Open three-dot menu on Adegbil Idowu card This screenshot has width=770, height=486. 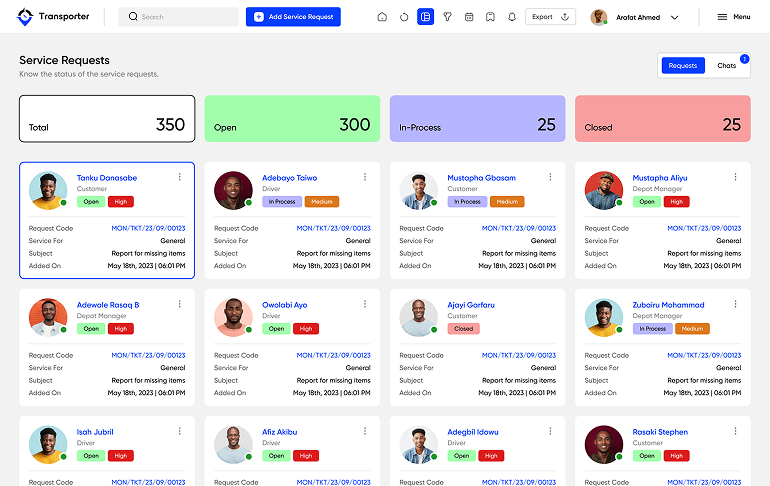550,431
